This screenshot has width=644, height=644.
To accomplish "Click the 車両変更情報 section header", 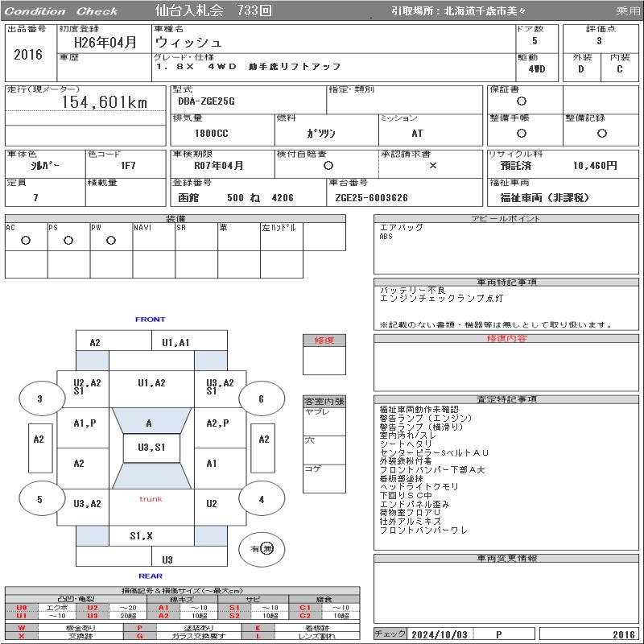I will point(506,558).
